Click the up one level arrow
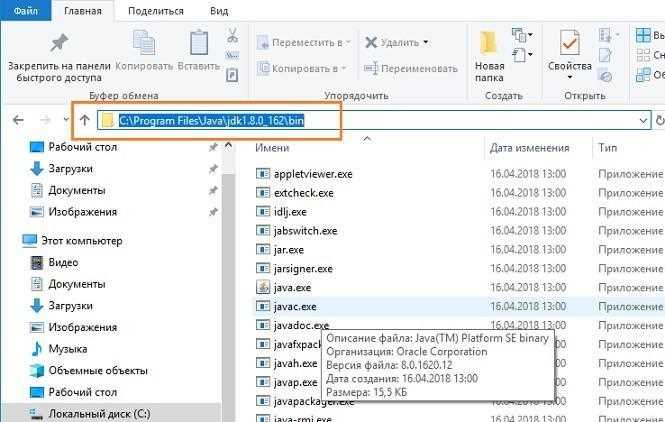Screen dimensions: 665x422 point(84,120)
